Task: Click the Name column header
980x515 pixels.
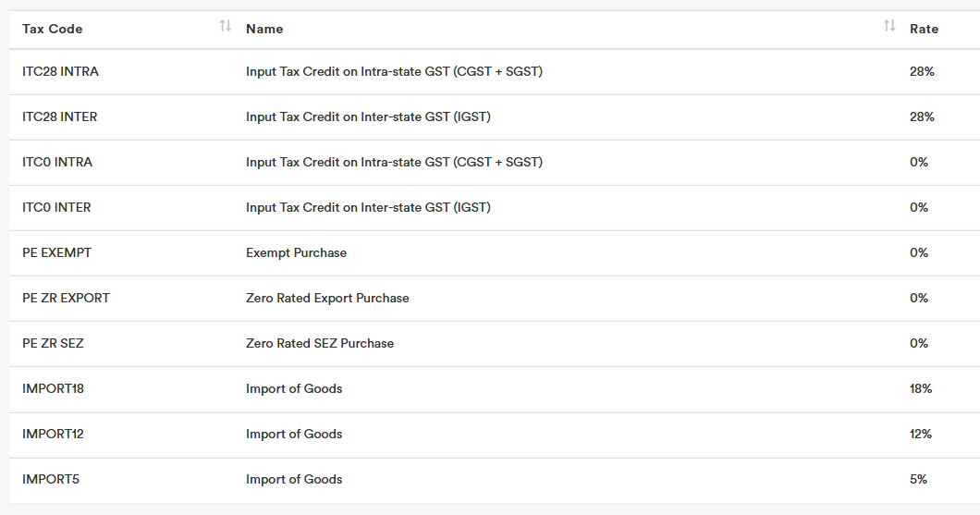Action: click(x=264, y=29)
